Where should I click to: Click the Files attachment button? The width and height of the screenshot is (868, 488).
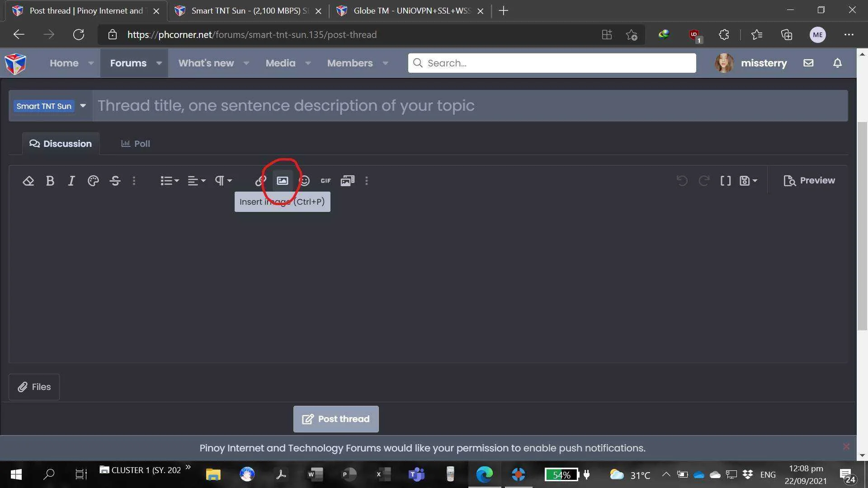pyautogui.click(x=34, y=387)
